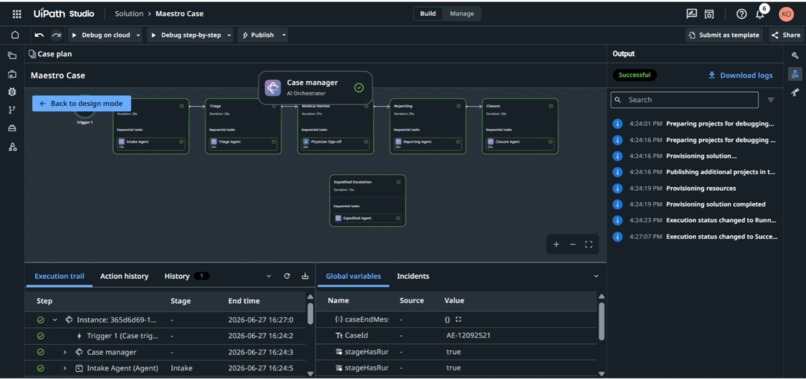
Task: Expand the caseEndMes value with the fullscreen icon
Action: (x=458, y=319)
